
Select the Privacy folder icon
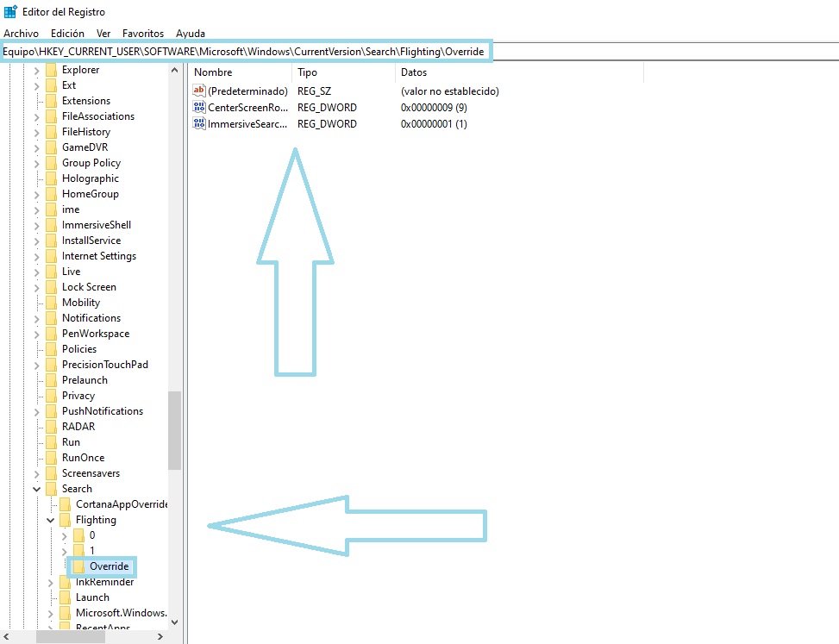tap(51, 395)
